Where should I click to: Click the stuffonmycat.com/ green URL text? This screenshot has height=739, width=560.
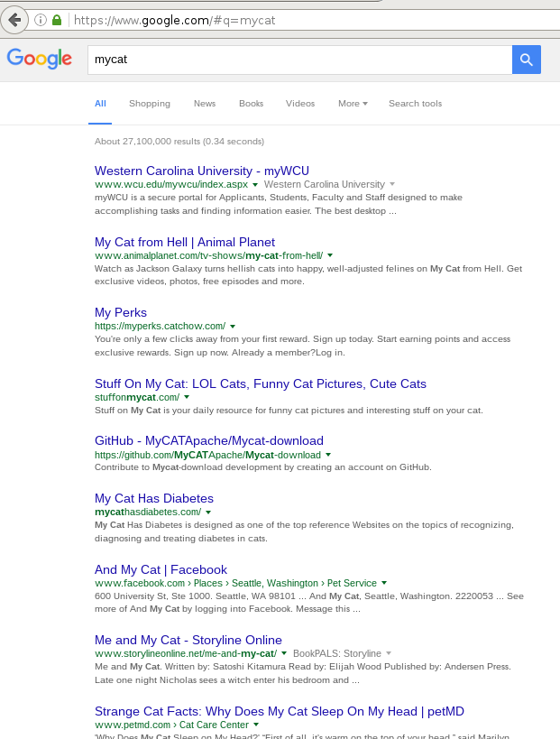(137, 397)
